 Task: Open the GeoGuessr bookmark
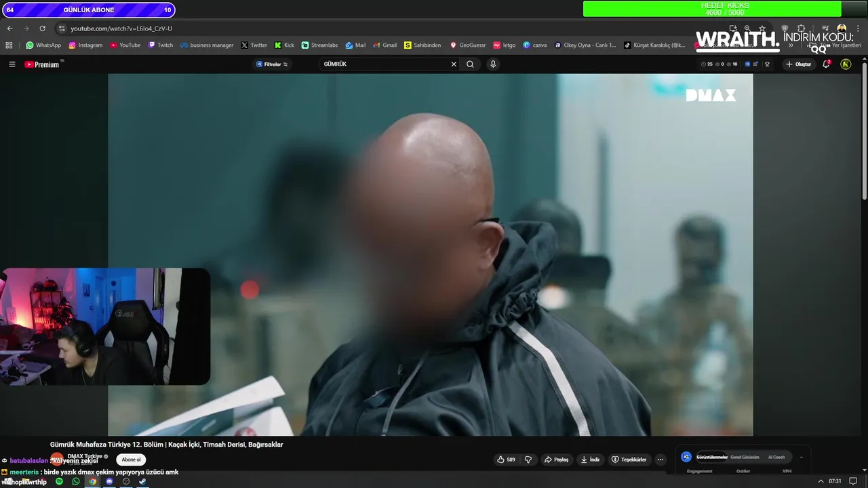click(x=468, y=45)
